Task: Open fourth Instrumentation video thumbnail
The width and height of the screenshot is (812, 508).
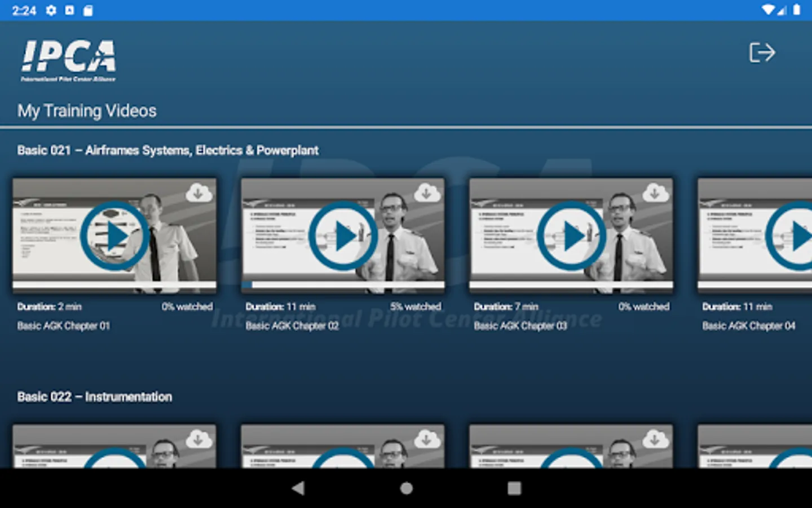Action: [x=754, y=446]
